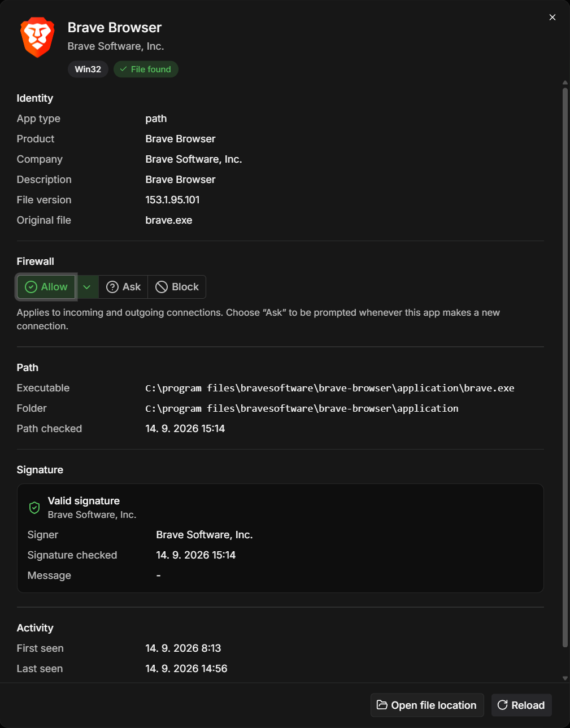Click the Signature checked timestamp
This screenshot has height=728, width=570.
[x=196, y=555]
